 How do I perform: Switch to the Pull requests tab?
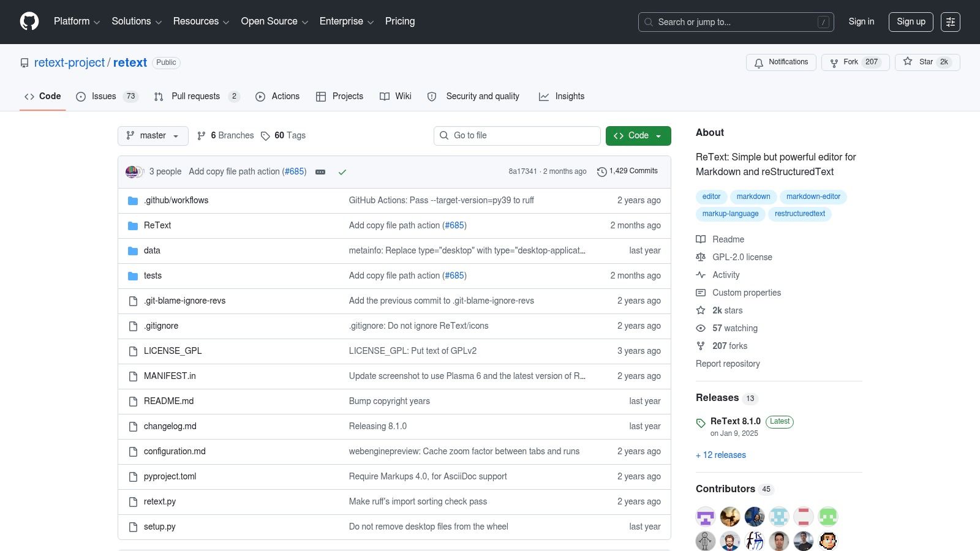pyautogui.click(x=197, y=97)
